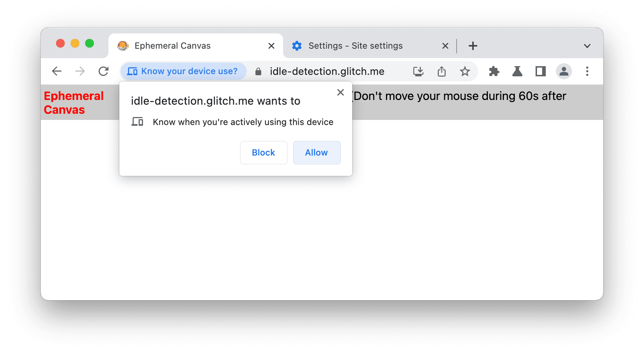Bookmark the page using the star icon
644x354 pixels.
pos(465,71)
